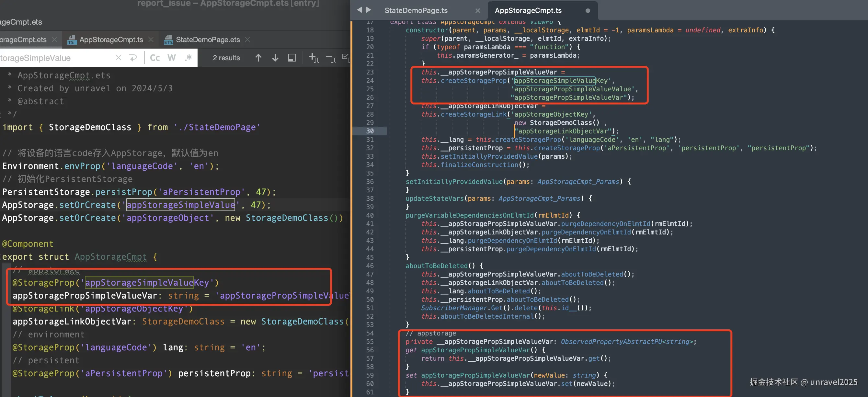Enable Regex (.*) search option
The image size is (868, 397).
[x=188, y=58]
